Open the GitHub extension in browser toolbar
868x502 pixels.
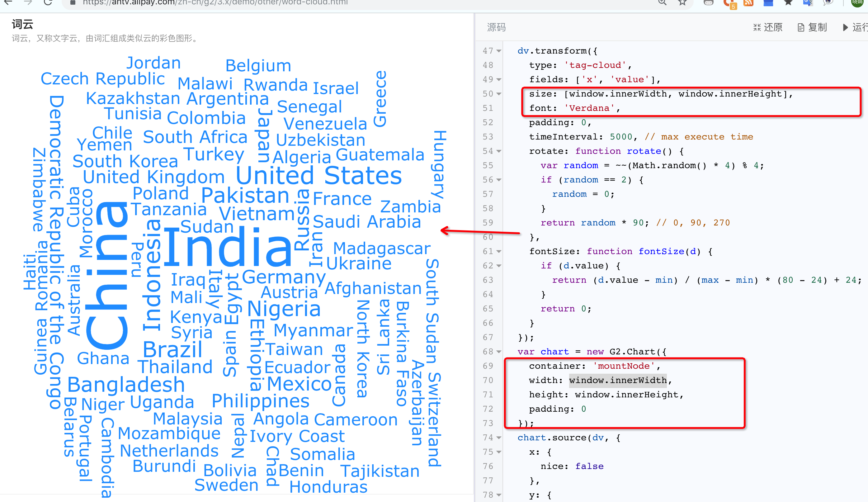tap(709, 3)
